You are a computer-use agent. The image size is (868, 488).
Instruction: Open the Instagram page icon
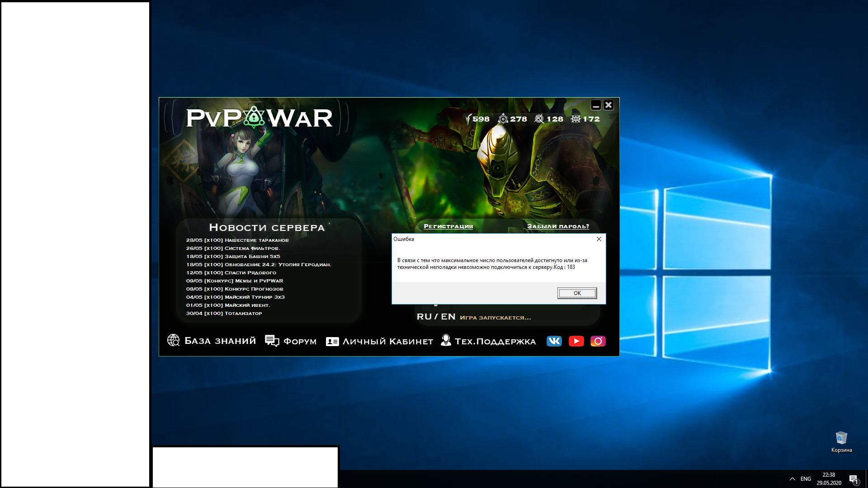point(598,341)
